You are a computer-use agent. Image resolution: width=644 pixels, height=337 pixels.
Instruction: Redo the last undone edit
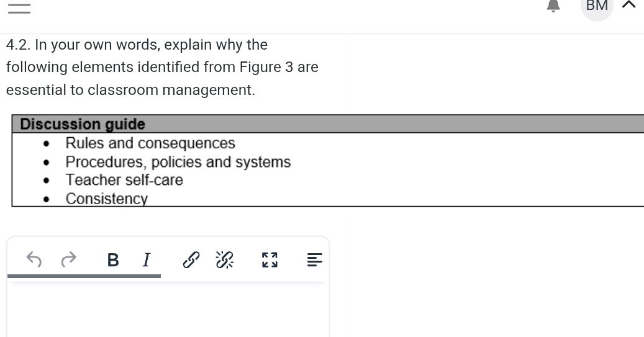click(x=69, y=259)
